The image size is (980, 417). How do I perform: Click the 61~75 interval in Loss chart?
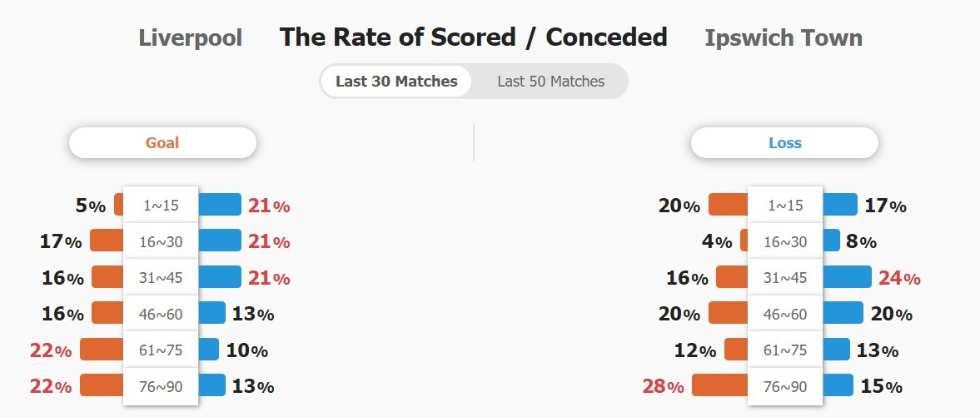coord(785,350)
